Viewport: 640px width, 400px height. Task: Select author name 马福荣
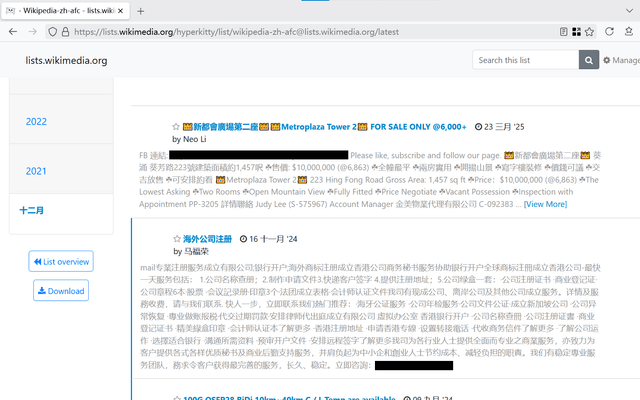click(x=196, y=251)
